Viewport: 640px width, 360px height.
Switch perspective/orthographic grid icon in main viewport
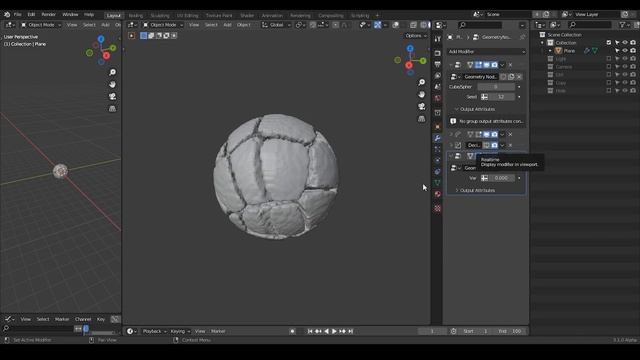pyautogui.click(x=422, y=119)
